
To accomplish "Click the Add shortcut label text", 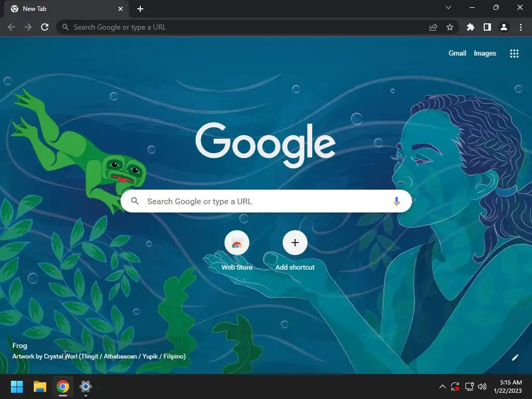I will click(295, 268).
